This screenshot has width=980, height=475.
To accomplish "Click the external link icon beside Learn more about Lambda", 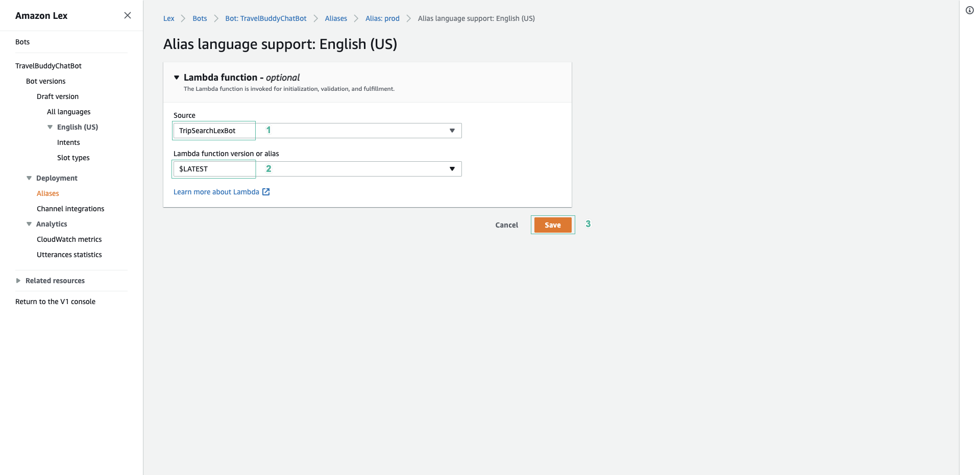I will [x=266, y=192].
